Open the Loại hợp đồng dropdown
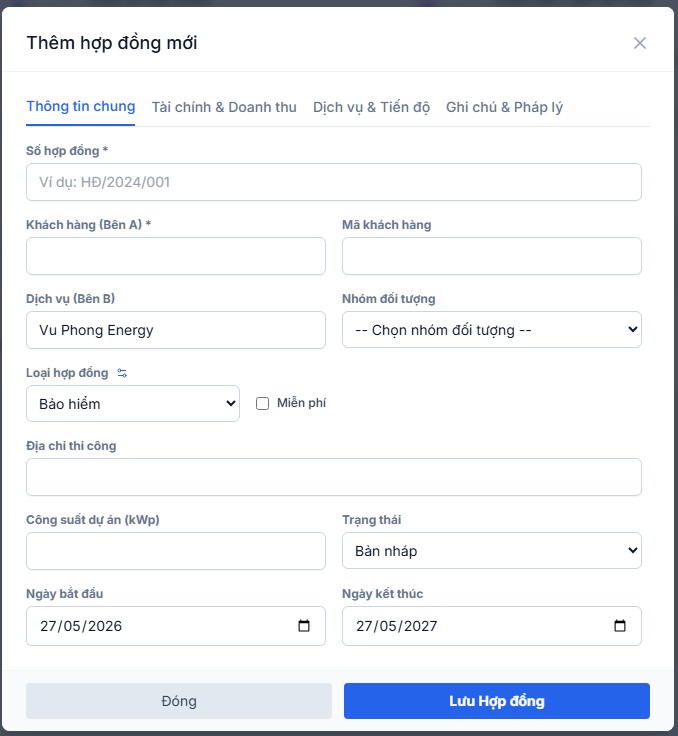 tap(133, 404)
